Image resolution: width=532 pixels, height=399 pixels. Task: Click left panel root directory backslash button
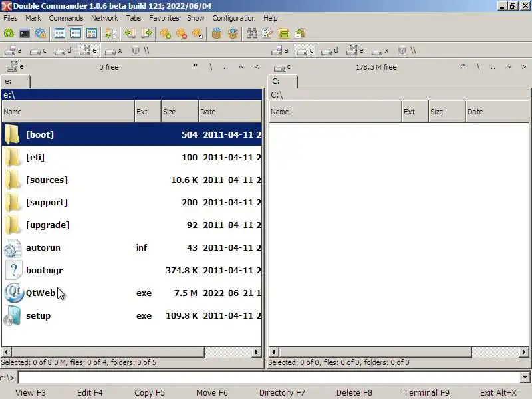pos(211,67)
